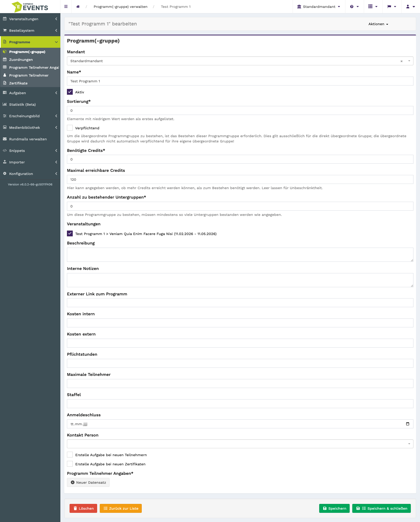Screen dimensions: 420x522
Task: Open Programm Teilnehmer in the sidebar
Action: pyautogui.click(x=30, y=75)
